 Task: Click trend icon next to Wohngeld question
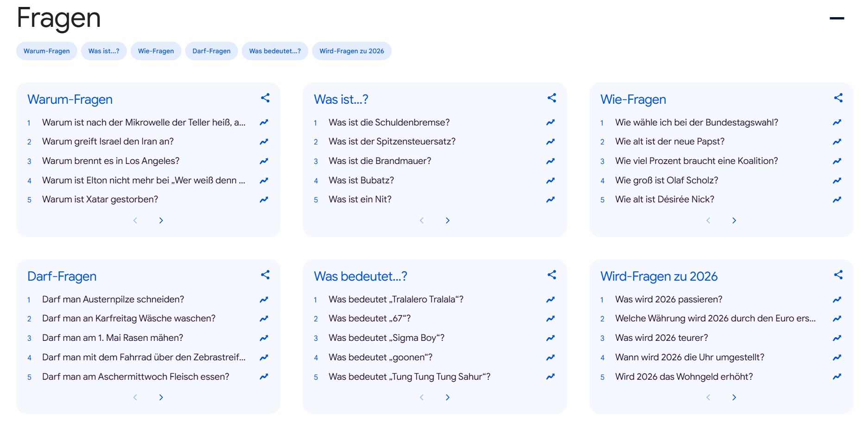(x=837, y=377)
